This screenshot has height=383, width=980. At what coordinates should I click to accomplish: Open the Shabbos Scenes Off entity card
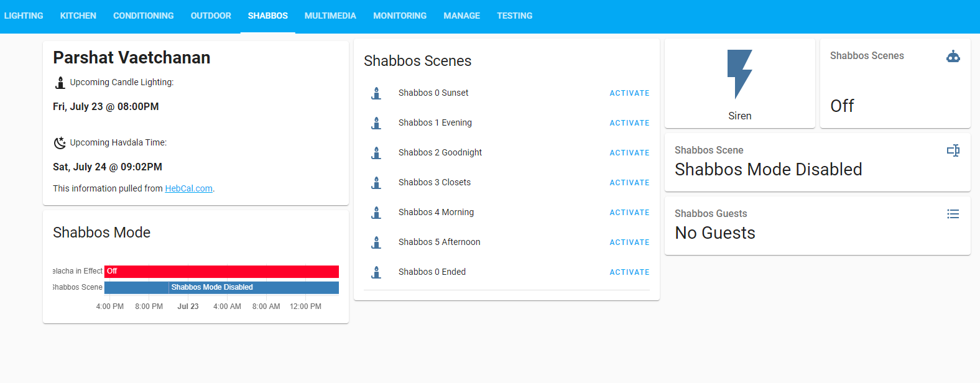pyautogui.click(x=895, y=83)
